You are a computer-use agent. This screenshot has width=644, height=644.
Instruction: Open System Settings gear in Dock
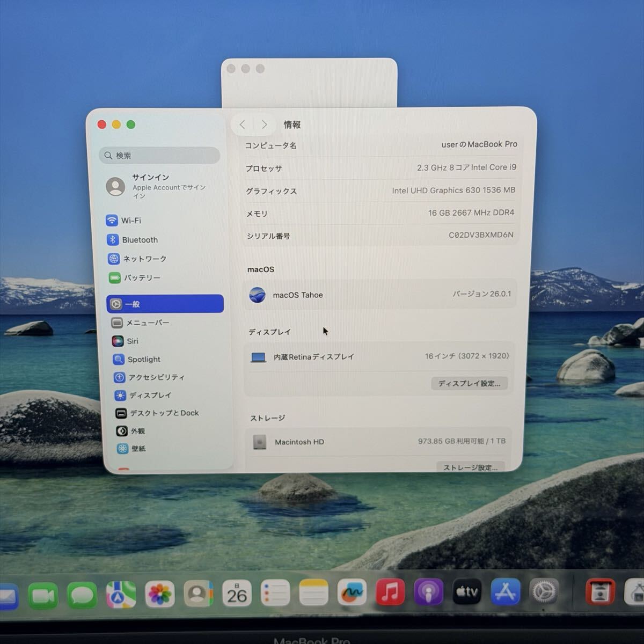tap(544, 592)
